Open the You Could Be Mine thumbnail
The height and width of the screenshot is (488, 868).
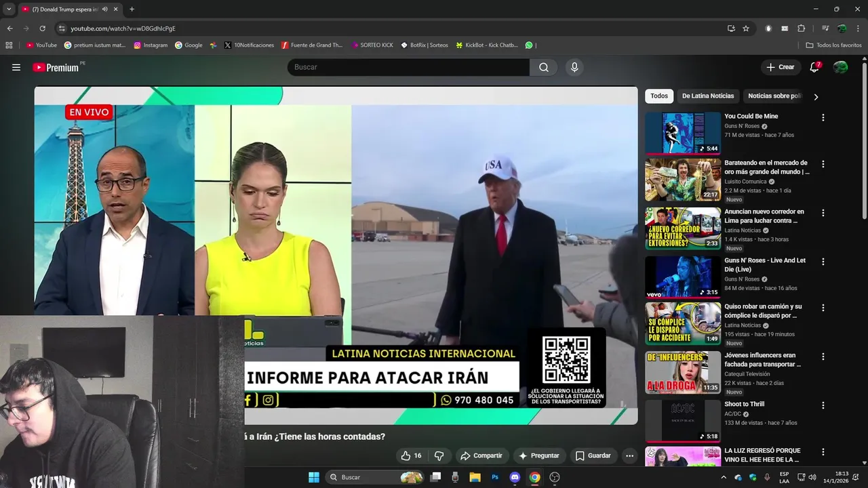683,133
